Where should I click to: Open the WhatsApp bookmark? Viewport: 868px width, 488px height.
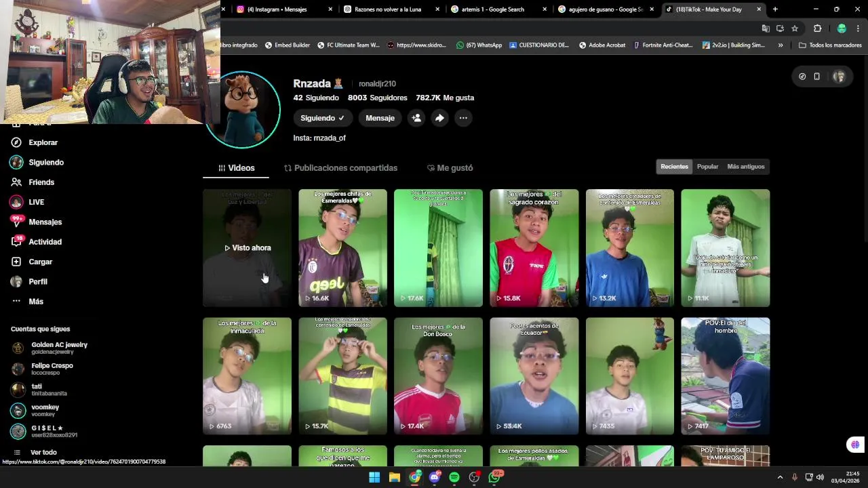(479, 45)
